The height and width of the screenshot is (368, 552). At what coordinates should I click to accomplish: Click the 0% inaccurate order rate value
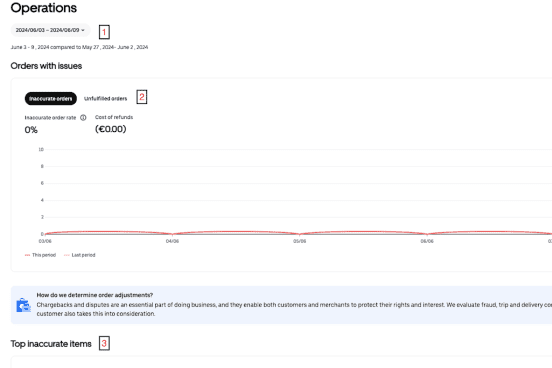[31, 130]
